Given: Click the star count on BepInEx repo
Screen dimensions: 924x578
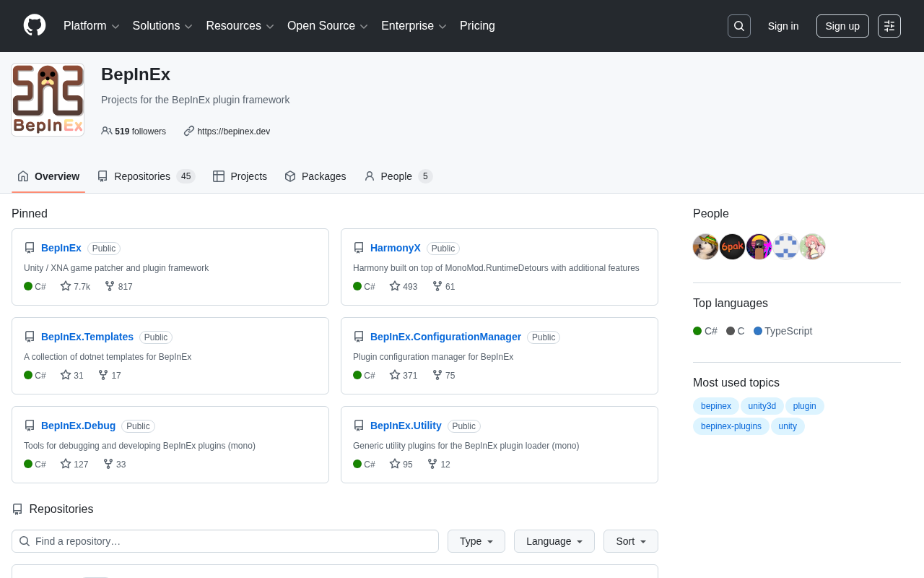Looking at the screenshot, I should click(76, 287).
